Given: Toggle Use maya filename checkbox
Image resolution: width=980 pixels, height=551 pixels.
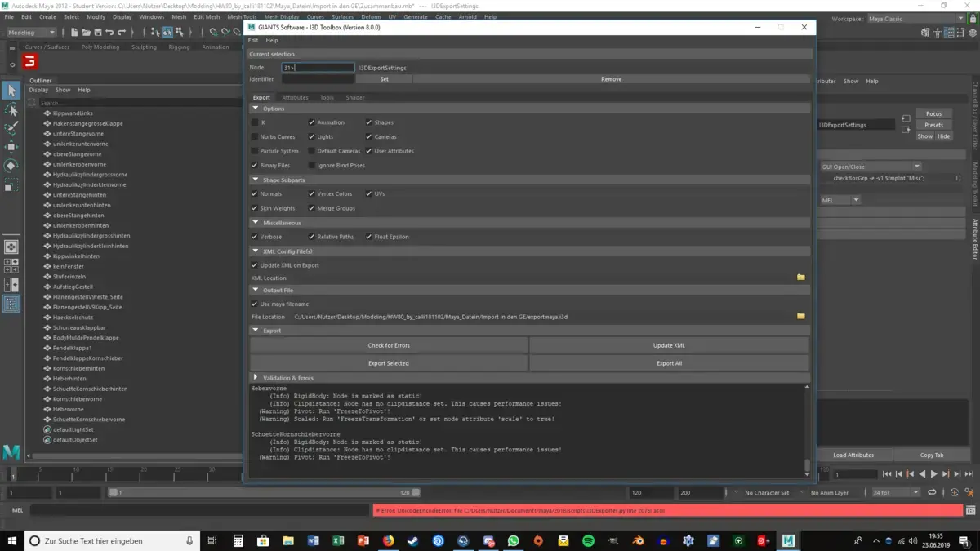Looking at the screenshot, I should pos(255,304).
